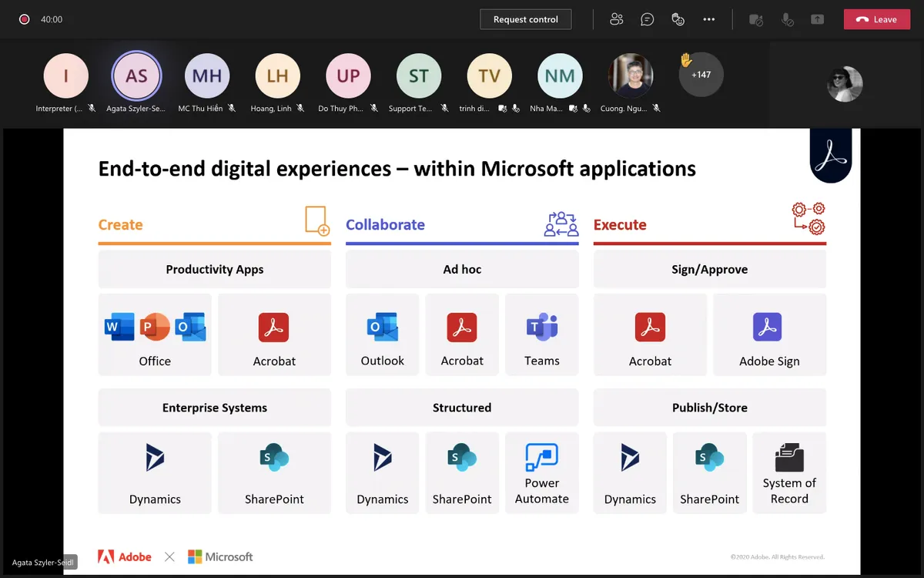
Task: Open the reactions icon in the toolbar
Action: coord(678,19)
